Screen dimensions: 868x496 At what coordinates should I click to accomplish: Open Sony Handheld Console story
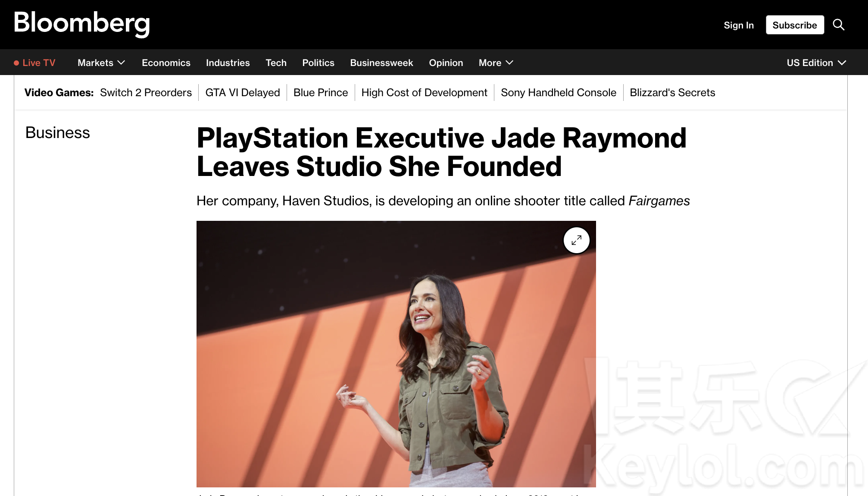tap(559, 93)
